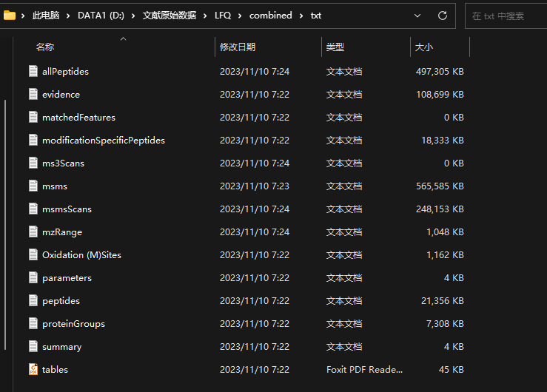The width and height of the screenshot is (547, 392).
Task: Select the msms file icon
Action: [x=33, y=186]
